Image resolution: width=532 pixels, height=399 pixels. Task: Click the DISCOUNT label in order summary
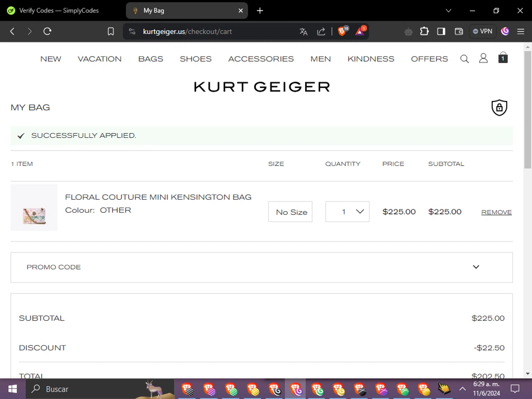[x=43, y=348]
